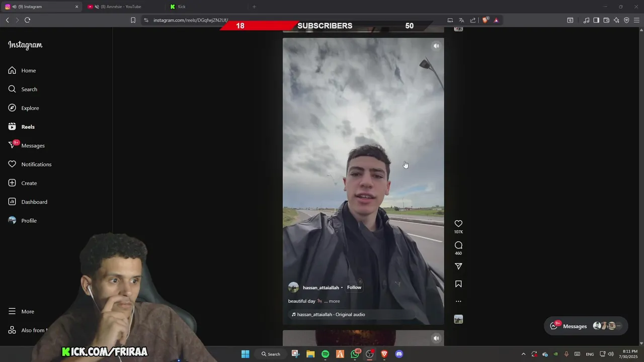Go to Reels in sidebar
644x362 pixels.
click(x=22, y=127)
